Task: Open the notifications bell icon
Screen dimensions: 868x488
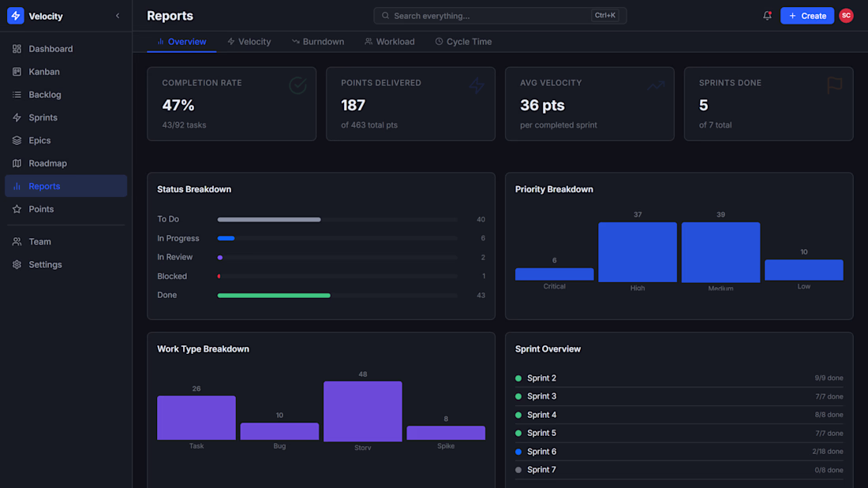Action: point(767,16)
